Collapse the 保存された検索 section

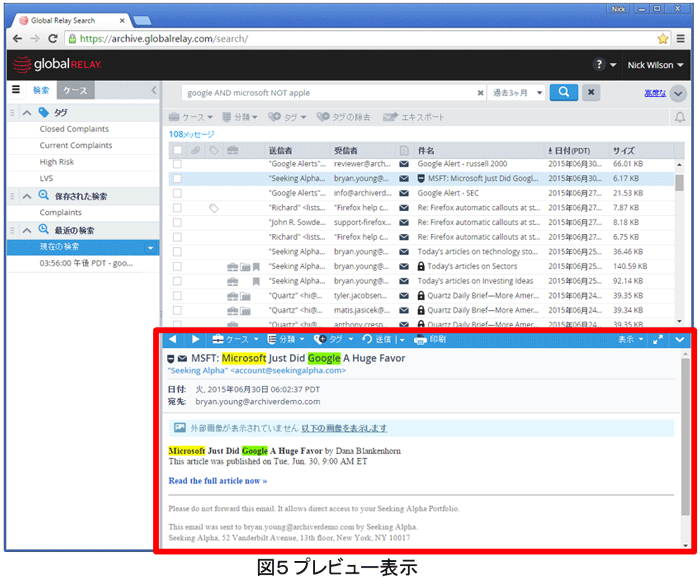click(x=27, y=196)
